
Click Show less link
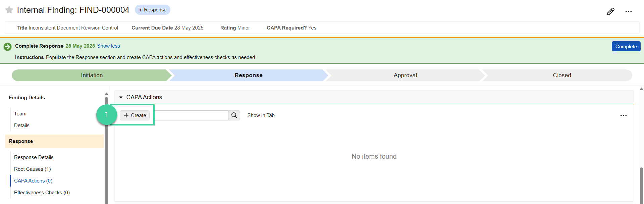tap(108, 46)
